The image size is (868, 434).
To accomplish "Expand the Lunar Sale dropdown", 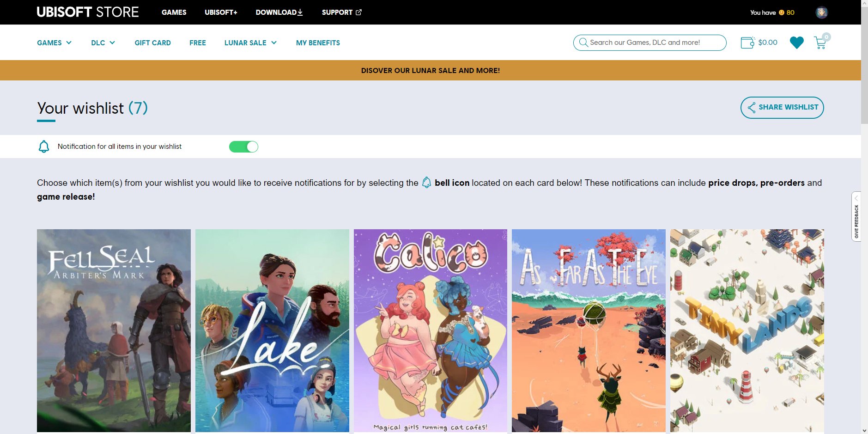I will click(x=250, y=43).
